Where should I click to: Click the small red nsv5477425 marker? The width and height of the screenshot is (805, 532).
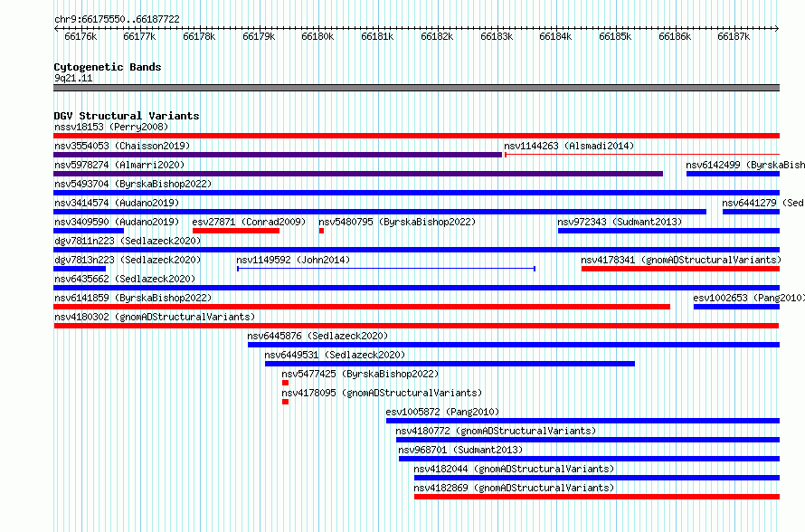(x=286, y=383)
